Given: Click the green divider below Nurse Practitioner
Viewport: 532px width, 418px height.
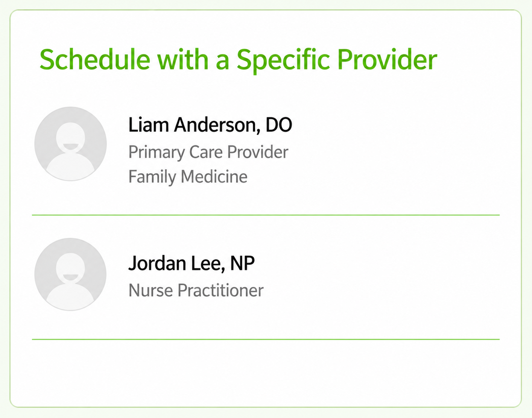Looking at the screenshot, I should tap(266, 339).
